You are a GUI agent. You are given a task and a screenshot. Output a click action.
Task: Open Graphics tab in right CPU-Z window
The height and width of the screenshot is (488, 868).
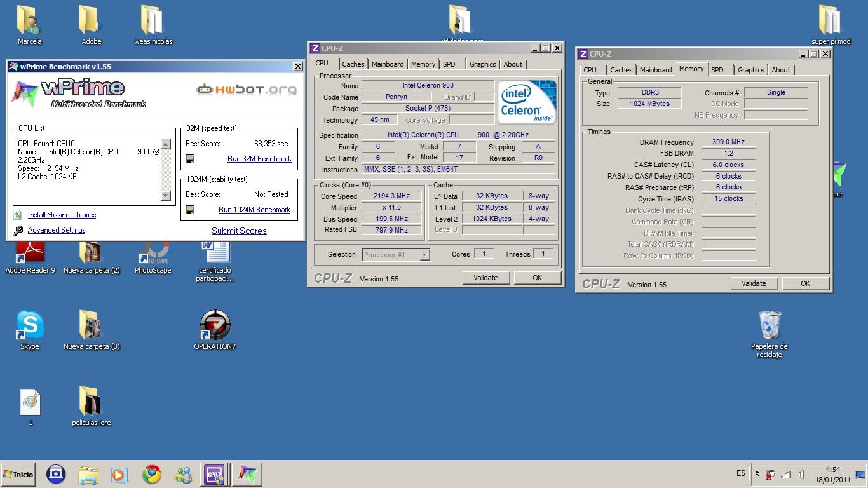(x=751, y=70)
